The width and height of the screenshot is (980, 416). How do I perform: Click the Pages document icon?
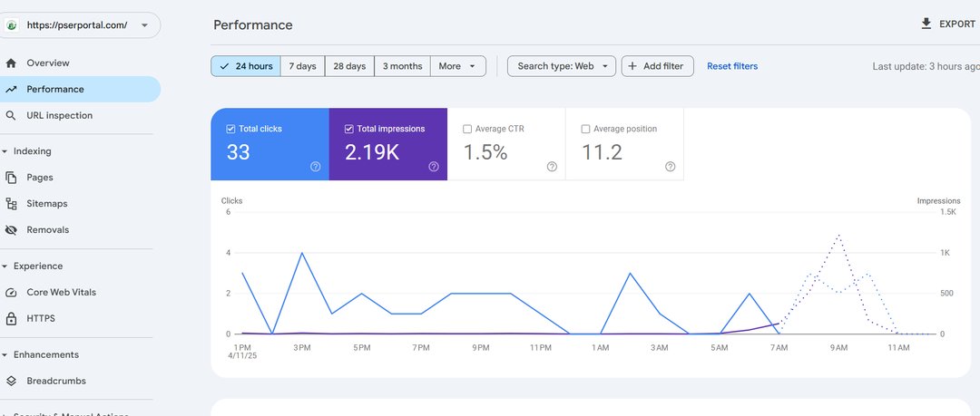point(11,178)
